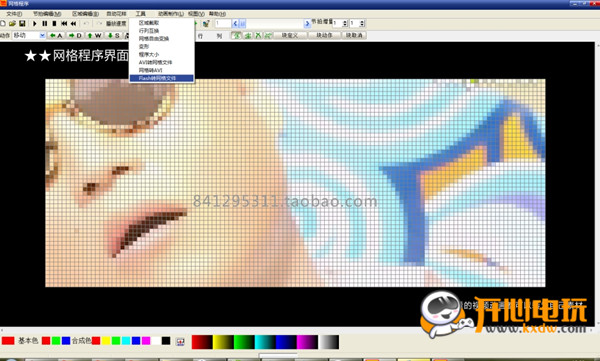Pick the yellow swatch under 合成色
This screenshot has width=600, height=361.
[106, 341]
